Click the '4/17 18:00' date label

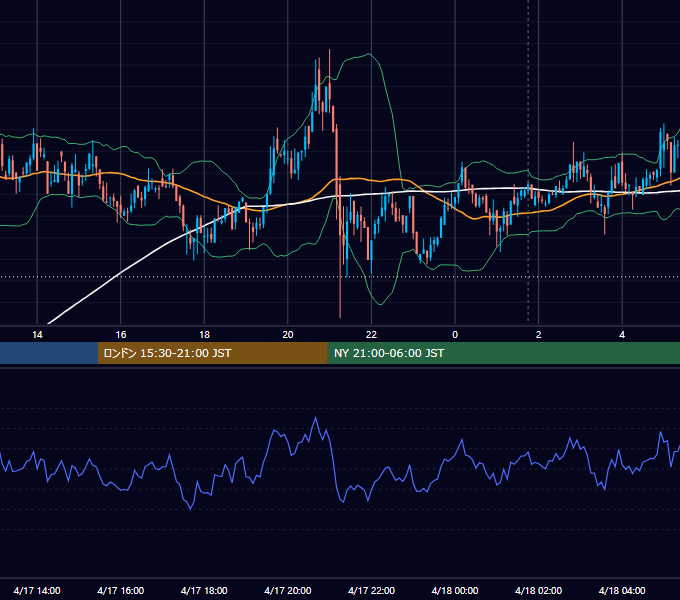204,590
